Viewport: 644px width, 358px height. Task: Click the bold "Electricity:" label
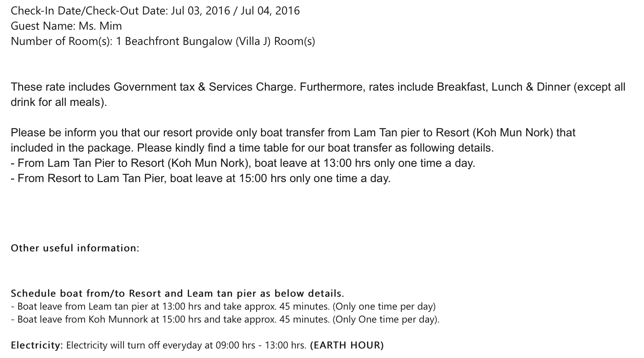coord(37,345)
